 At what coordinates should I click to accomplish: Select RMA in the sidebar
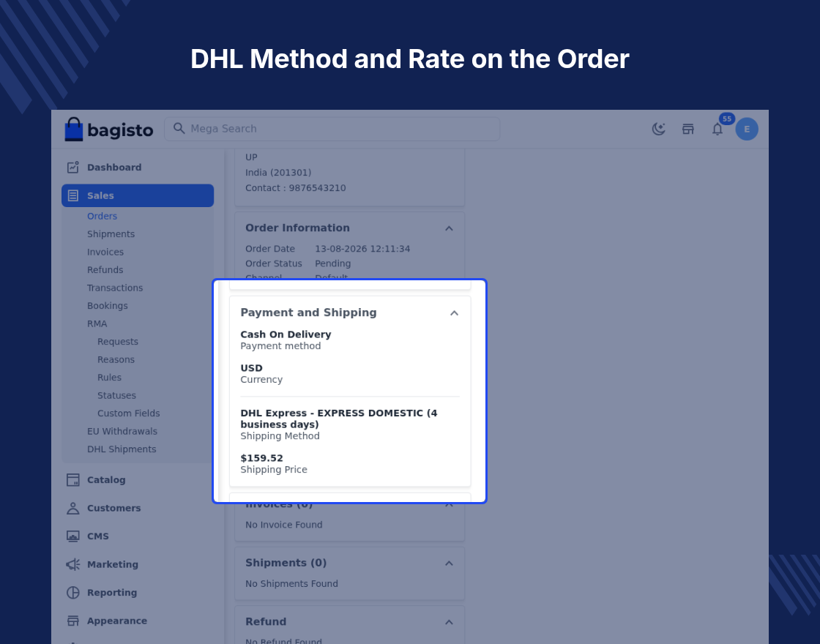point(97,323)
